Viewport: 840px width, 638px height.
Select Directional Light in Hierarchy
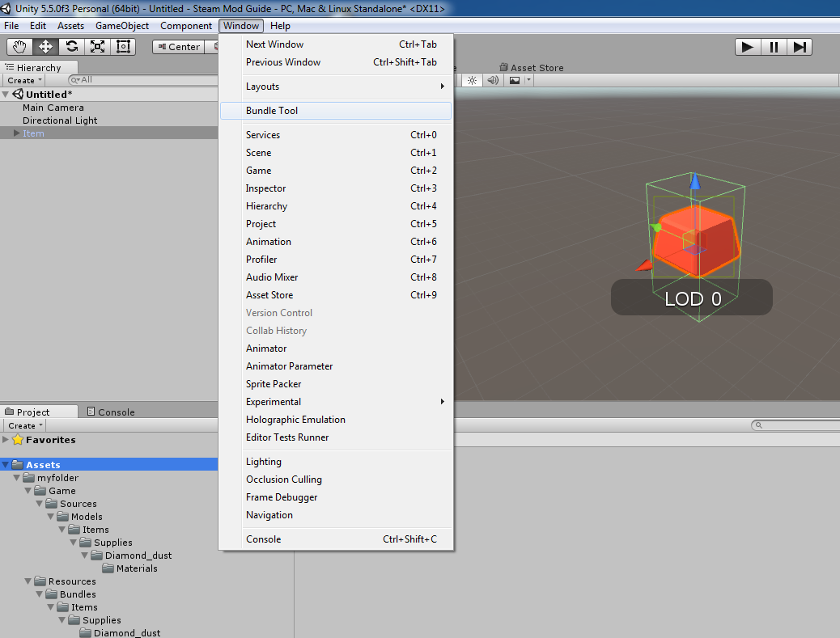click(60, 120)
